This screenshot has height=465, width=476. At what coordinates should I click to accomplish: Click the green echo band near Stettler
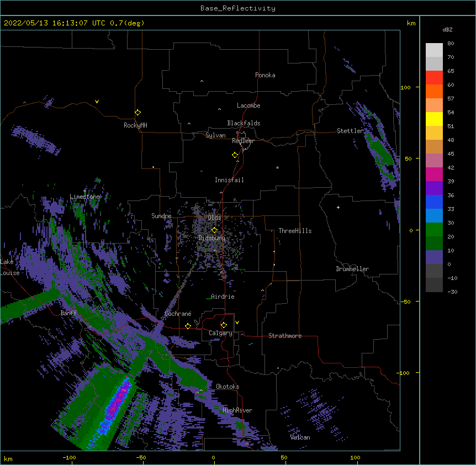(382, 151)
